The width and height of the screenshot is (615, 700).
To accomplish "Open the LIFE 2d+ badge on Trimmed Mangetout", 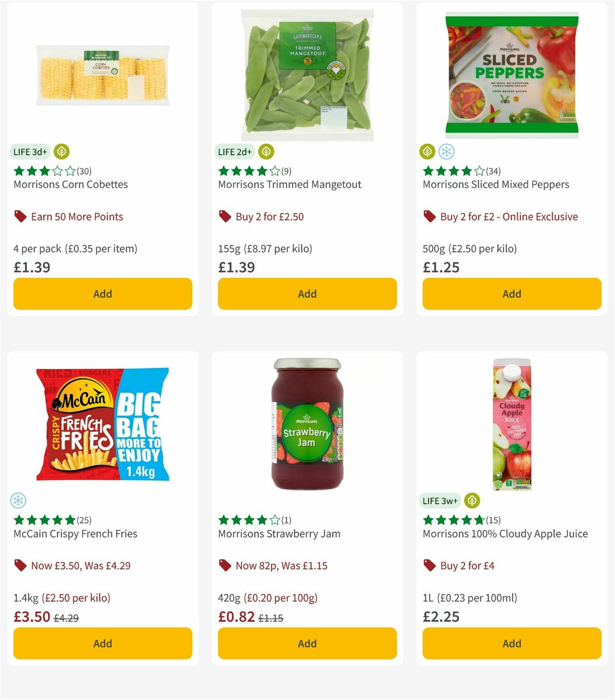I will click(x=234, y=152).
